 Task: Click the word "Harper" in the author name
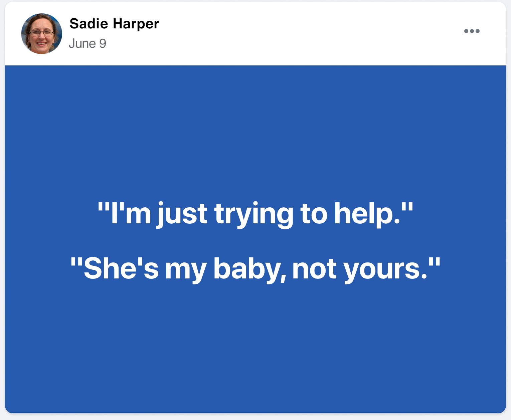(x=136, y=24)
